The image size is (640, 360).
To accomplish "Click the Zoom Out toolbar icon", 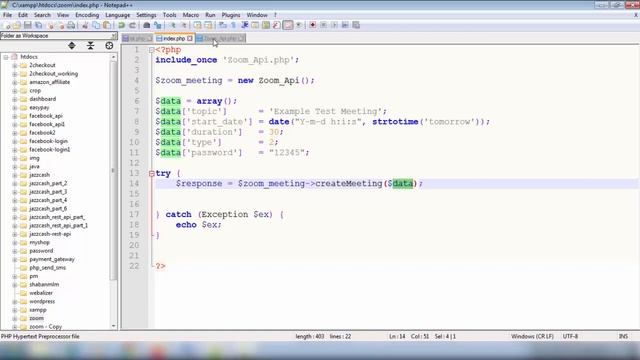I will pos(184,25).
